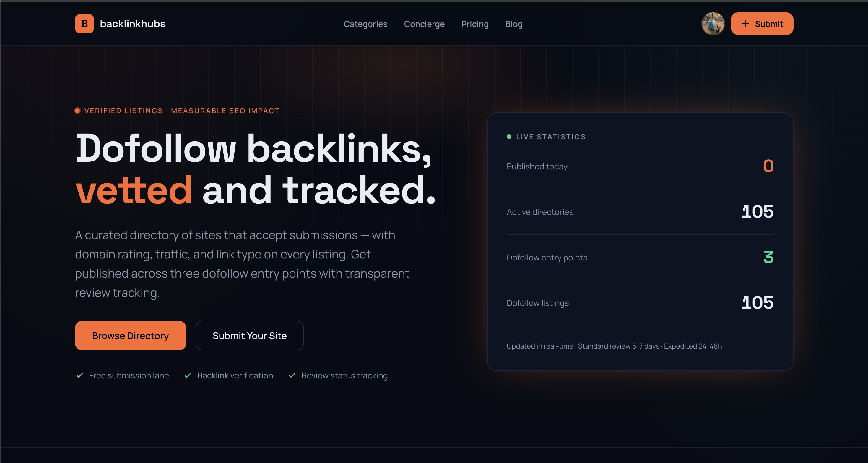Click the Submit Your Site button
Screen dimensions: 868x463
click(250, 336)
